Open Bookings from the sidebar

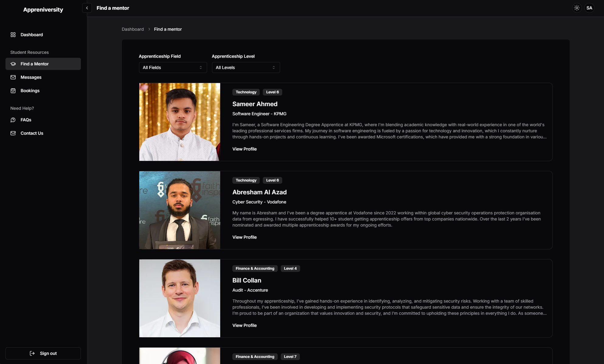point(43,91)
